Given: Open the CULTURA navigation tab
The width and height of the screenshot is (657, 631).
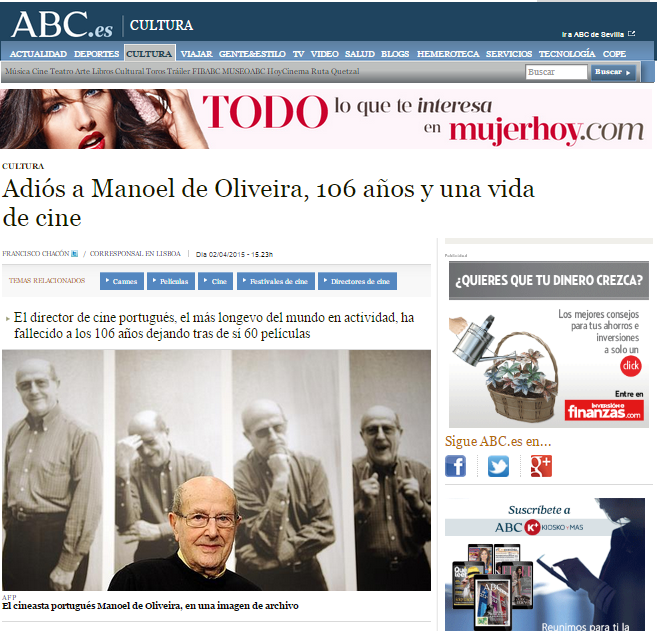Looking at the screenshot, I should click(150, 54).
